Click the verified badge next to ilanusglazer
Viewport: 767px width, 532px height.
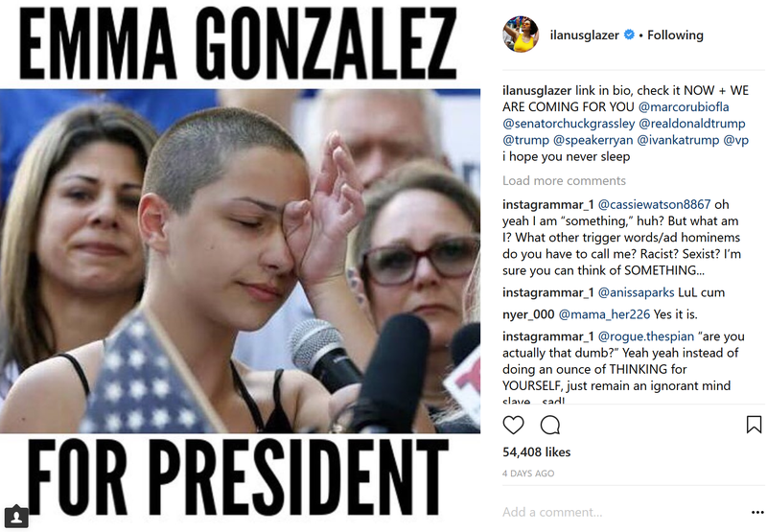click(630, 35)
